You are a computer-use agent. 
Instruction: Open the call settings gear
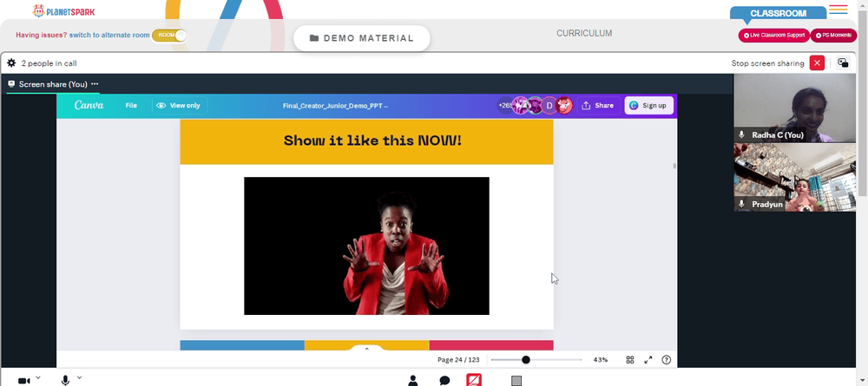point(11,63)
